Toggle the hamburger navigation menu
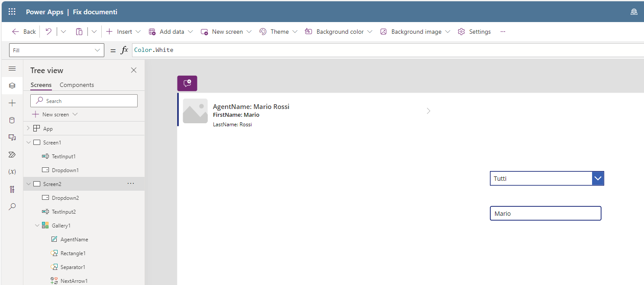The width and height of the screenshot is (644, 285). point(12,69)
